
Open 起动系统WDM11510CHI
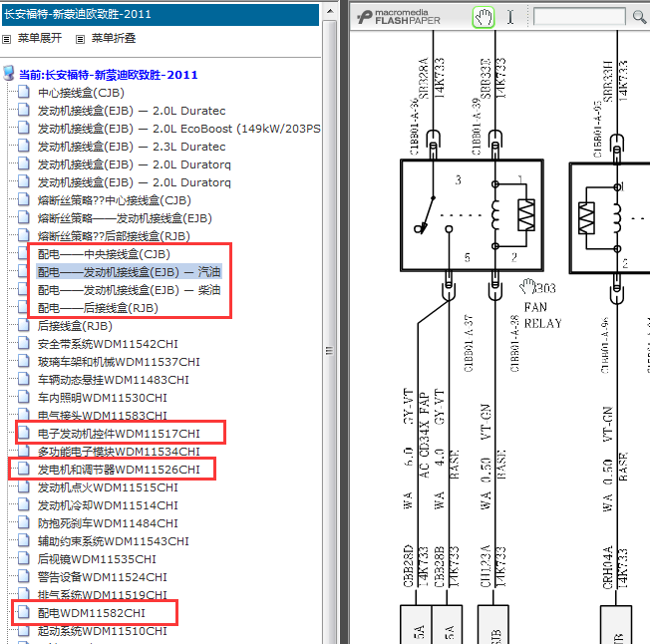tap(103, 631)
